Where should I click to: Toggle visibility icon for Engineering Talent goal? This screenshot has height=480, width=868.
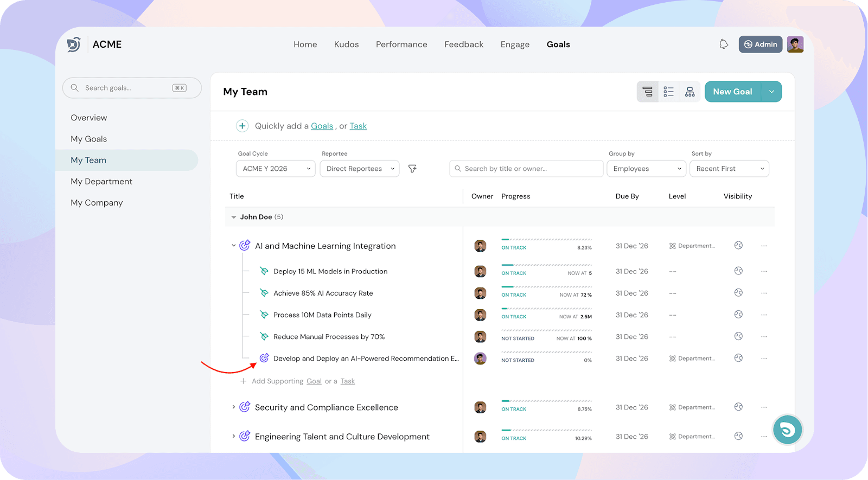(738, 436)
